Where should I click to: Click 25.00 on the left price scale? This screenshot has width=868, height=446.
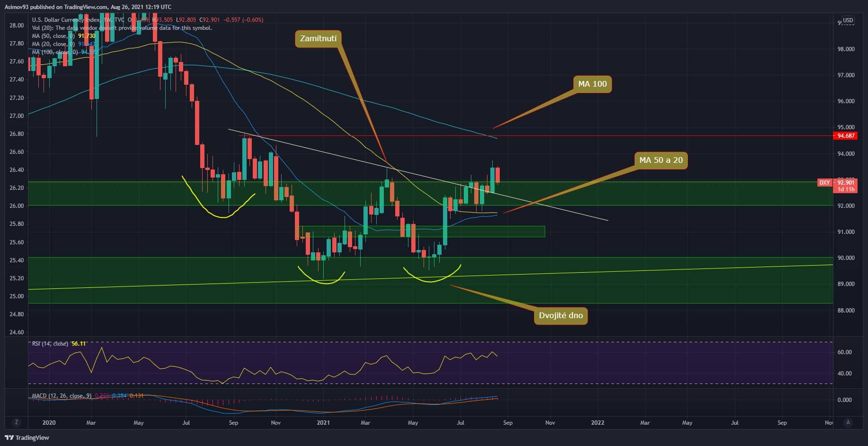(17, 296)
